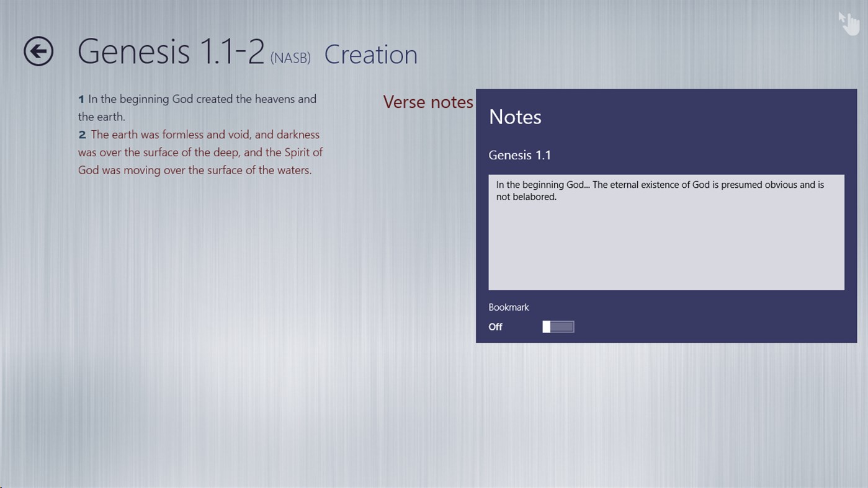The image size is (868, 488).
Task: Click the Bookmark label text
Action: click(508, 307)
